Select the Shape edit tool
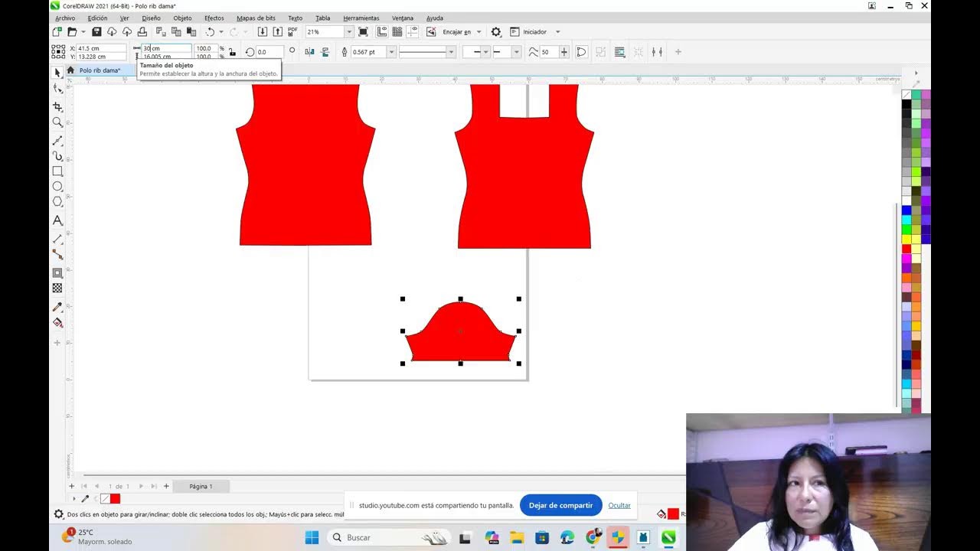Screen dimensions: 980x551 coord(57,89)
